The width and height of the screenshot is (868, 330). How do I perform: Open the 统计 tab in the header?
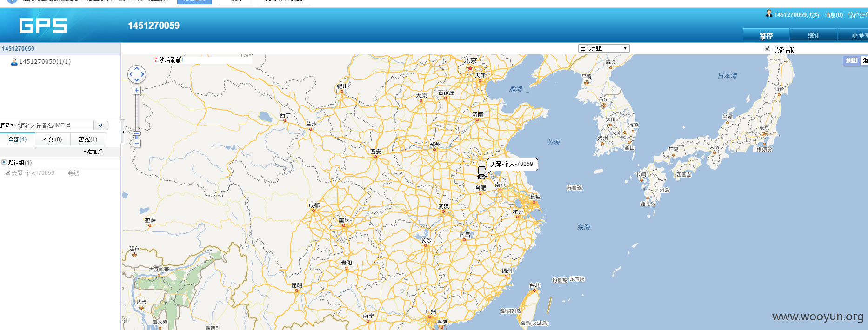pos(814,35)
